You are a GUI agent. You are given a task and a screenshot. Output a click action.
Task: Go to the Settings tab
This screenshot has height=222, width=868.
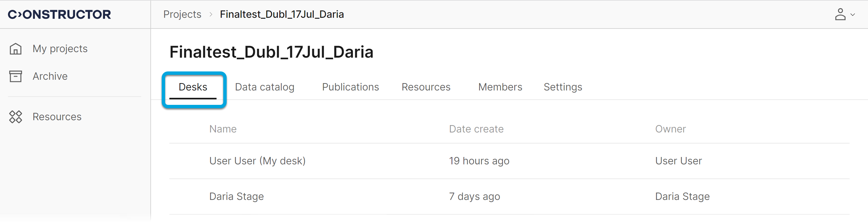[x=562, y=87]
